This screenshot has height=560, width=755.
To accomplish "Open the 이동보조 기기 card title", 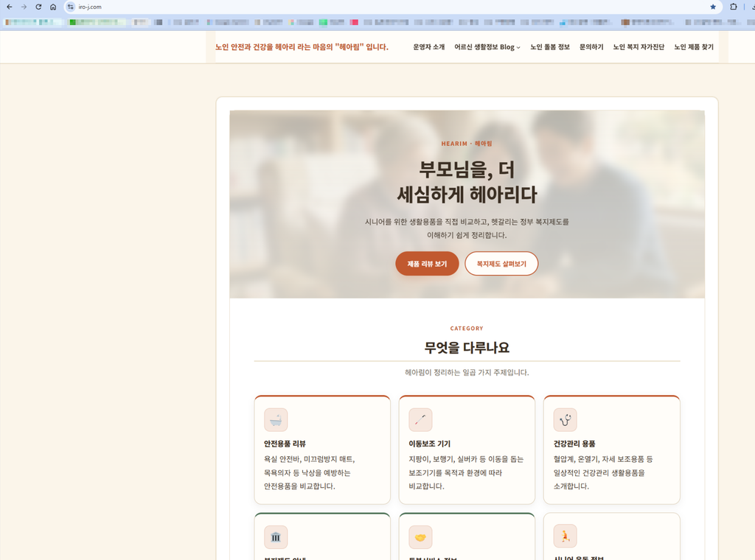I will coord(430,444).
